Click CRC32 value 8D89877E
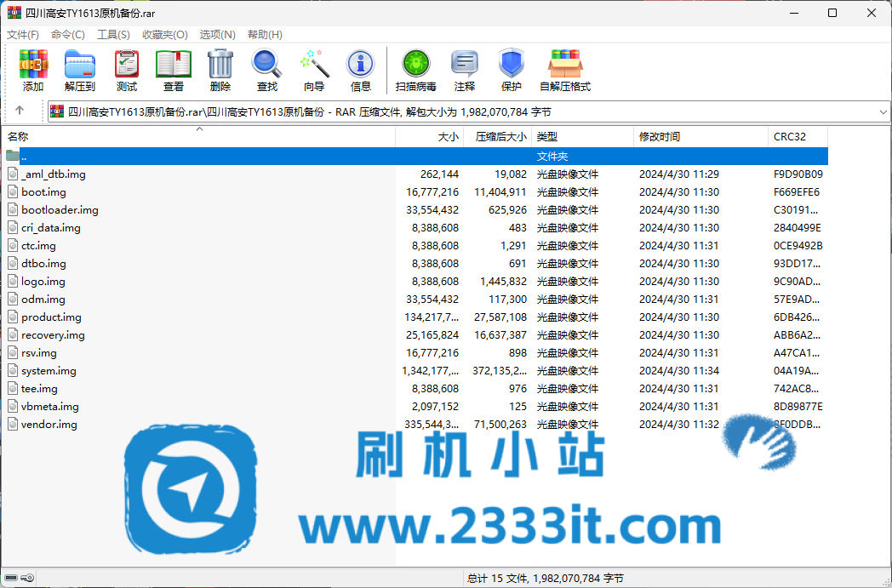Viewport: 892px width, 588px height. 798,406
